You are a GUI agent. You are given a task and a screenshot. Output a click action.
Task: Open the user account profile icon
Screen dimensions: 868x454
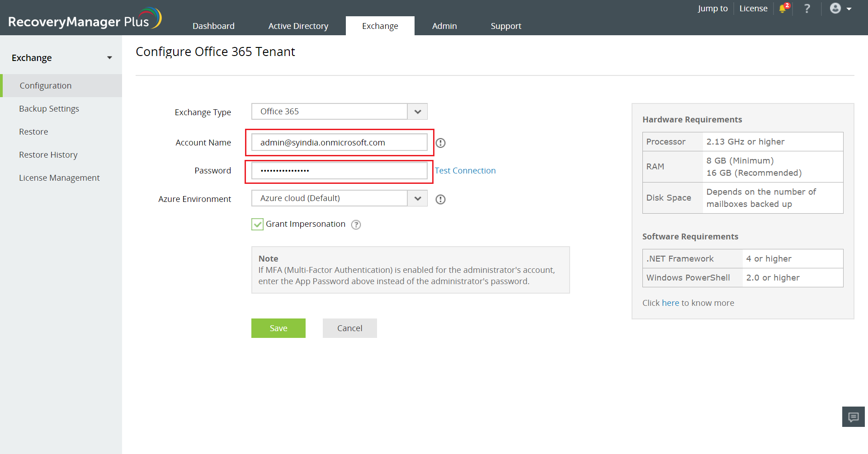click(835, 9)
